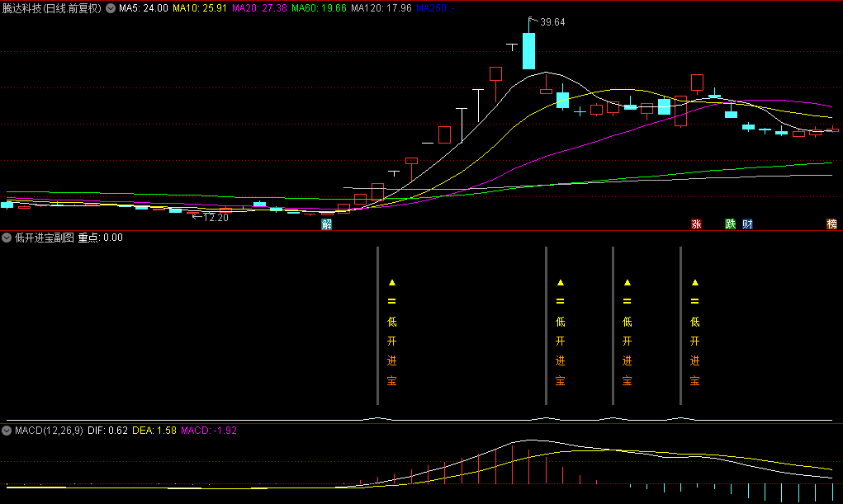Image resolution: width=843 pixels, height=504 pixels.
Task: Click the MA10: 25.91 label
Action: [x=200, y=8]
